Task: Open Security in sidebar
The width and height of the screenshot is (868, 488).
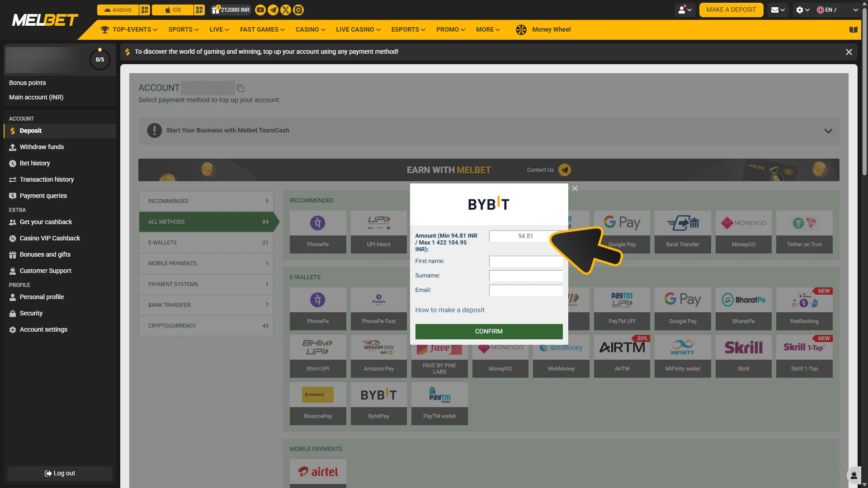Action: 60,314
